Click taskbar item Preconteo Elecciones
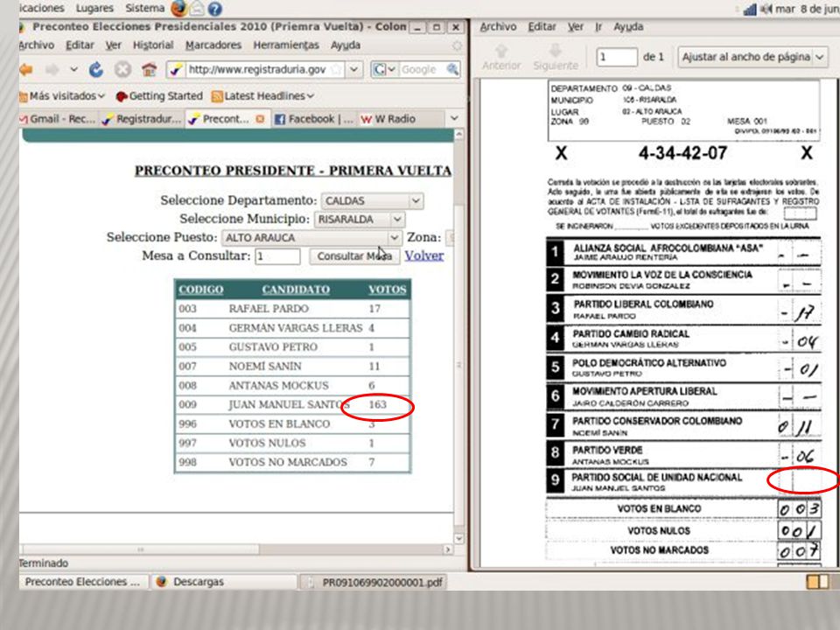This screenshot has width=840, height=630. click(82, 582)
